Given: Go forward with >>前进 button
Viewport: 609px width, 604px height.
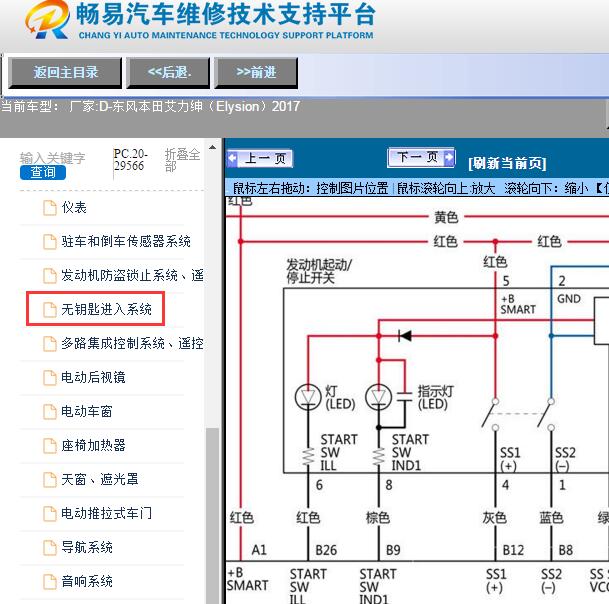Looking at the screenshot, I should (256, 73).
